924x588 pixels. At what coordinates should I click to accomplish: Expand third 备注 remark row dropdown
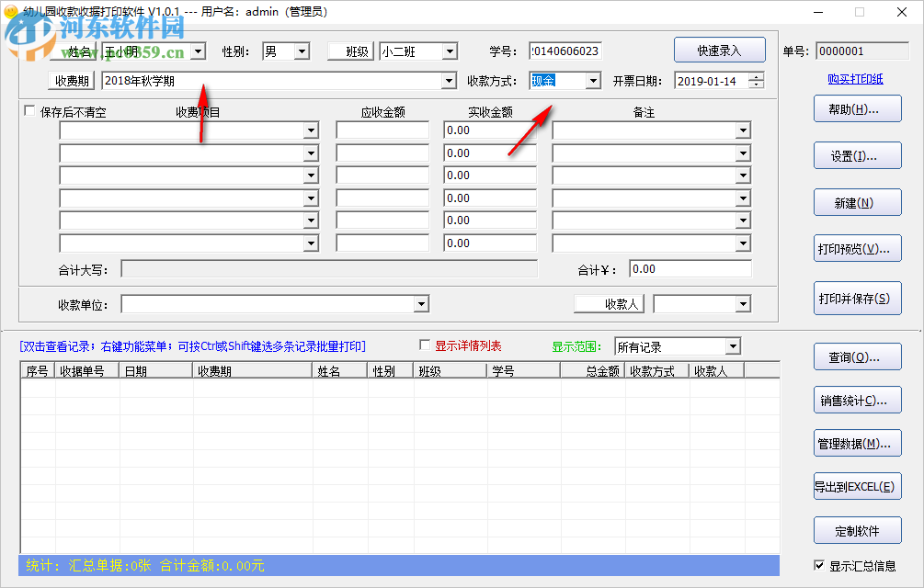click(743, 175)
